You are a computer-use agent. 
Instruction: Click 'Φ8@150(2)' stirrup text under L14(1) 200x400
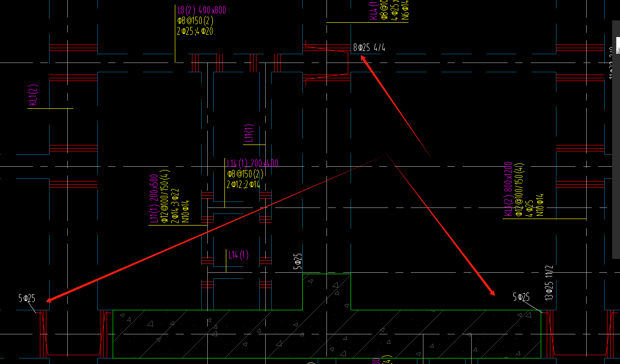[x=245, y=174]
